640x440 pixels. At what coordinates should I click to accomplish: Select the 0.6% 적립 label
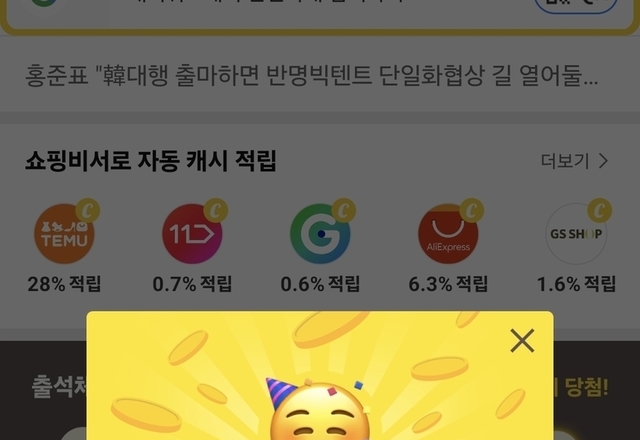320,284
